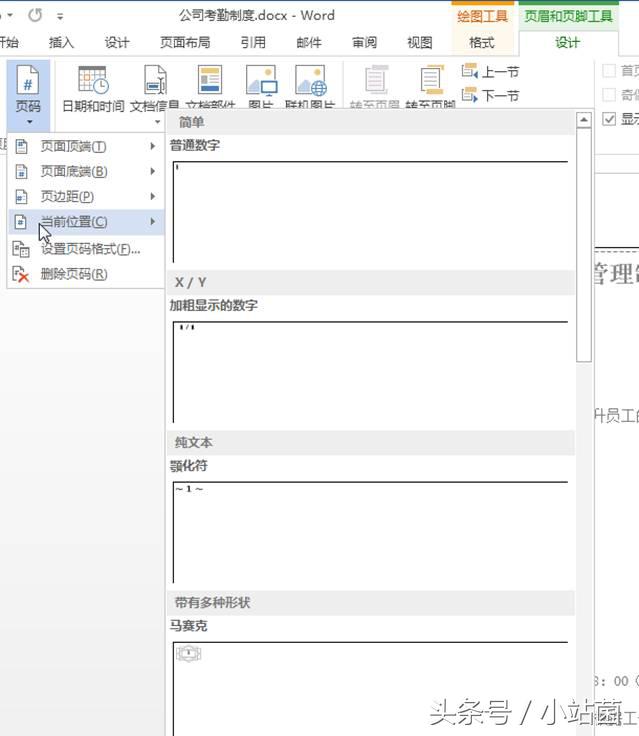Expand 页面顶端 submenu arrow

point(153,146)
